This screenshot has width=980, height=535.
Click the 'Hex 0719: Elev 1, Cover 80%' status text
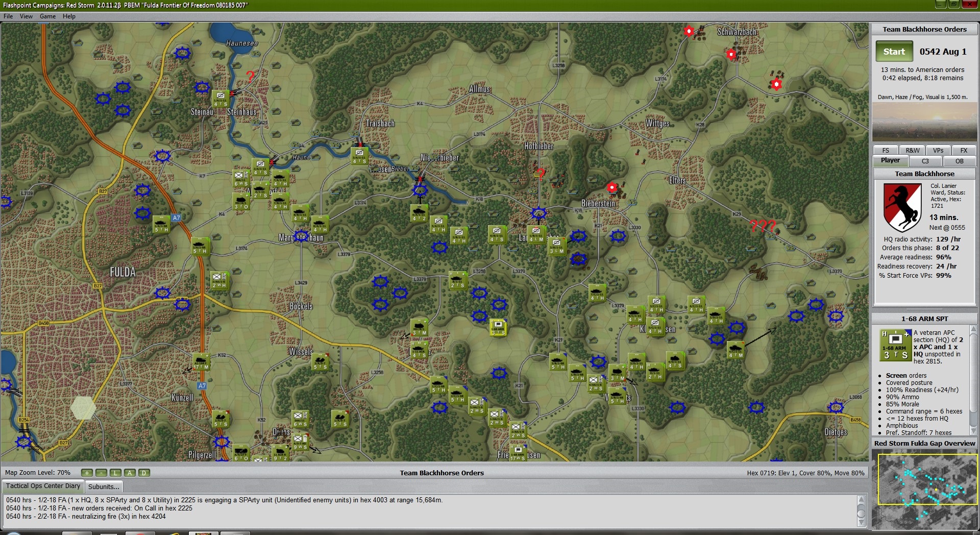[805, 473]
